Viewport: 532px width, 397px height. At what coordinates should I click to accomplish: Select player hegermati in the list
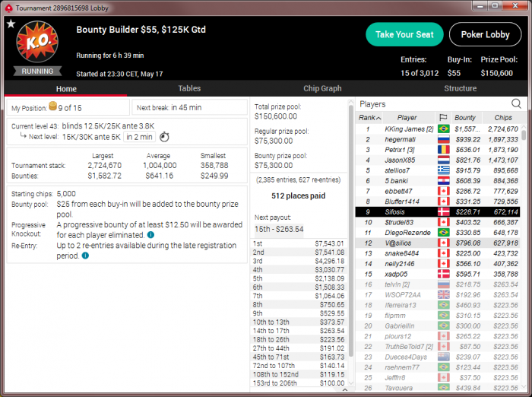pyautogui.click(x=437, y=139)
